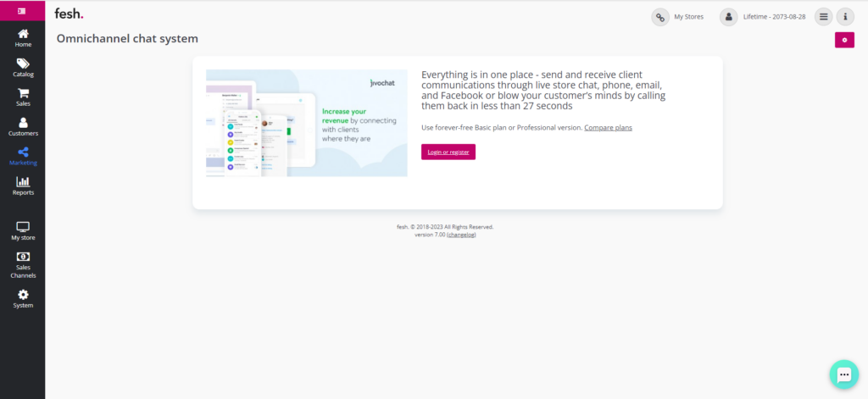Click the info icon in the header
The height and width of the screenshot is (399, 868).
tap(845, 17)
